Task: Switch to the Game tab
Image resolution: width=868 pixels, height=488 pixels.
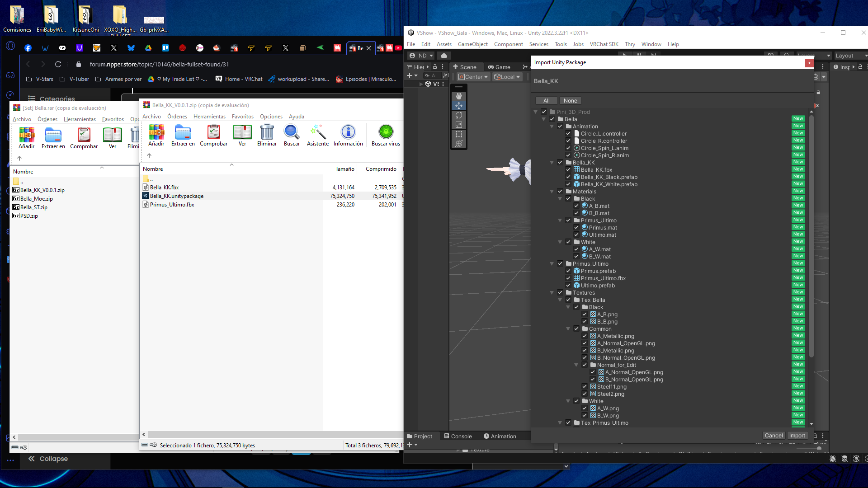Action: [x=499, y=67]
